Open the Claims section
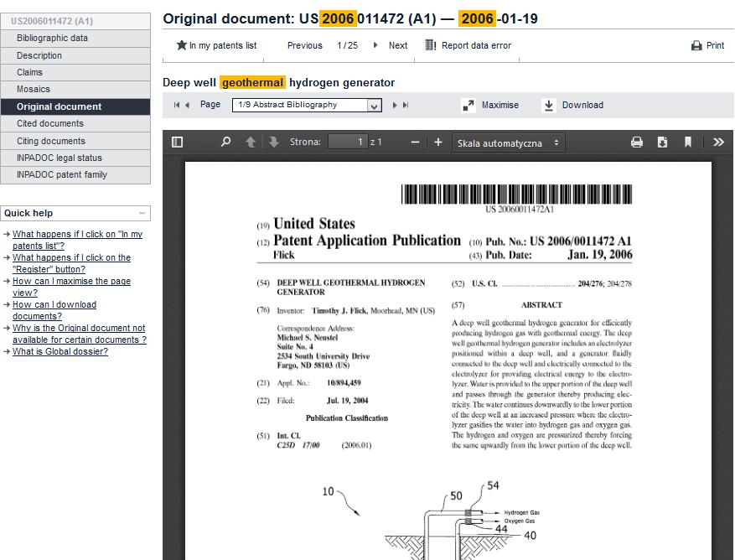 [x=75, y=72]
